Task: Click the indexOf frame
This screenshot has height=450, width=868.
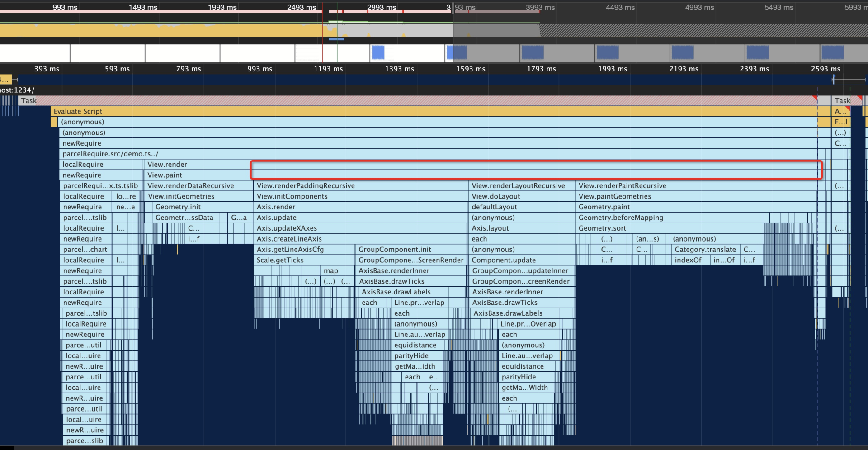Action: [690, 260]
